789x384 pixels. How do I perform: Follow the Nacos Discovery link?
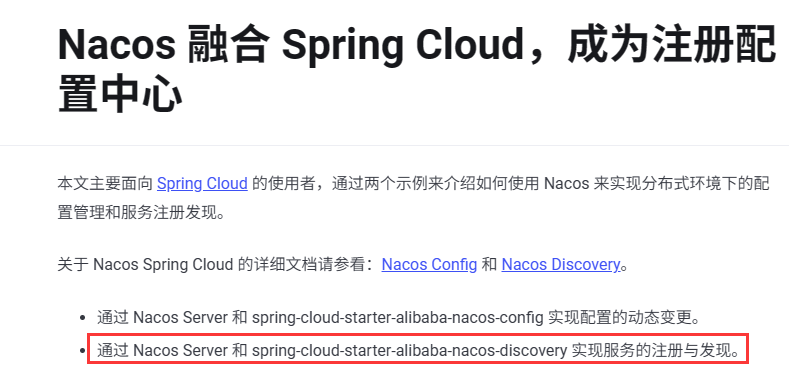(561, 264)
